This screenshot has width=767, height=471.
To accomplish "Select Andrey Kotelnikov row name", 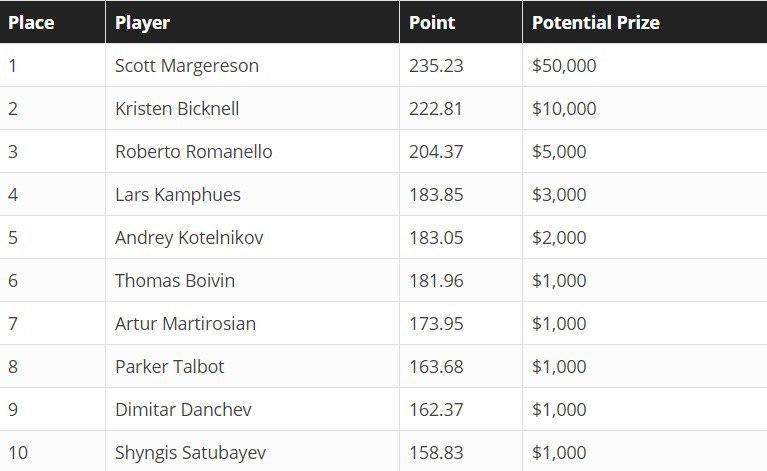I will pyautogui.click(x=189, y=238).
